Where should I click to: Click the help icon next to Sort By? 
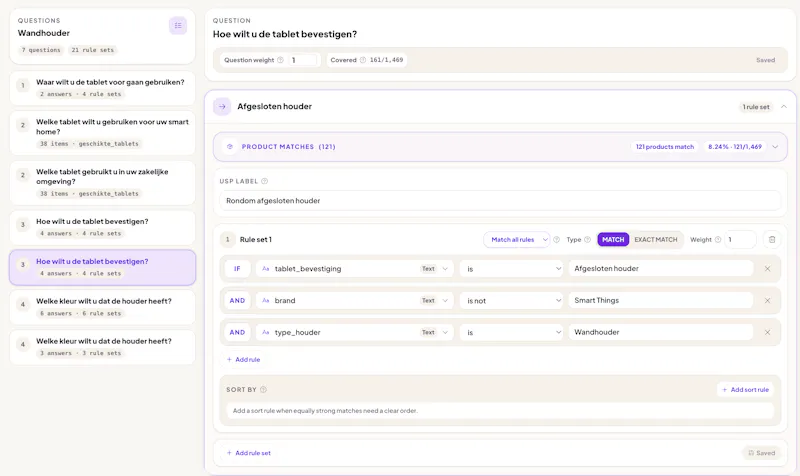click(263, 390)
